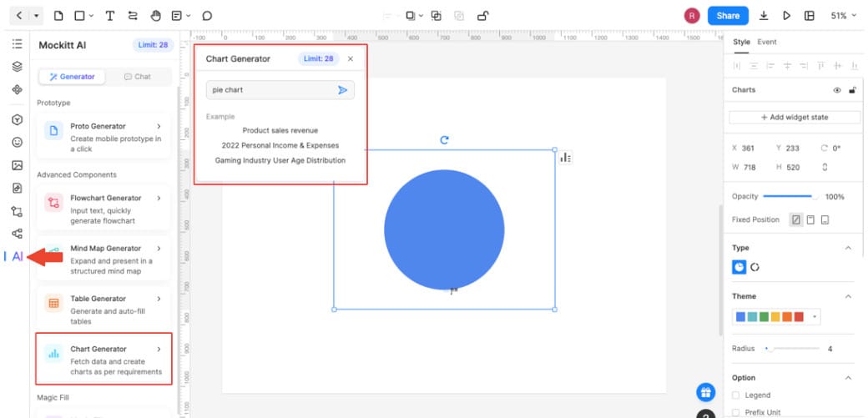Viewport: 868px width, 418px height.
Task: Open the AI panel in sidebar
Action: [18, 257]
